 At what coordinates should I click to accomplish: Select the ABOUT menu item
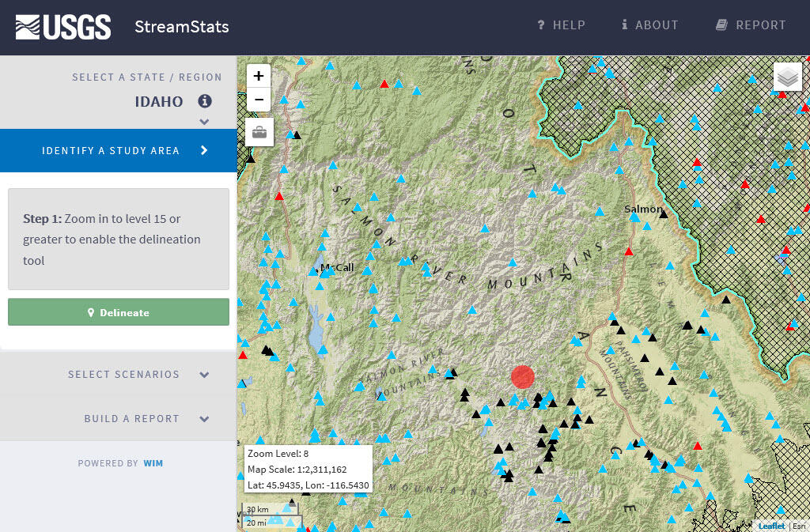click(649, 25)
